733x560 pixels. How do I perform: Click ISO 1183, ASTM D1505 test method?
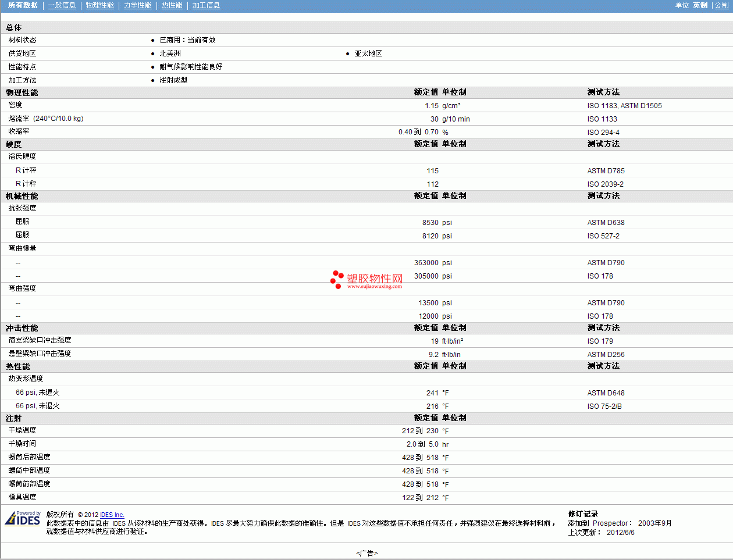coord(624,106)
